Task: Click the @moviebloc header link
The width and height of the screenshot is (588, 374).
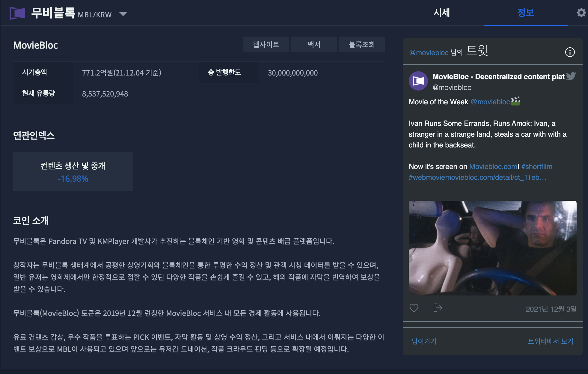Action: pos(429,53)
